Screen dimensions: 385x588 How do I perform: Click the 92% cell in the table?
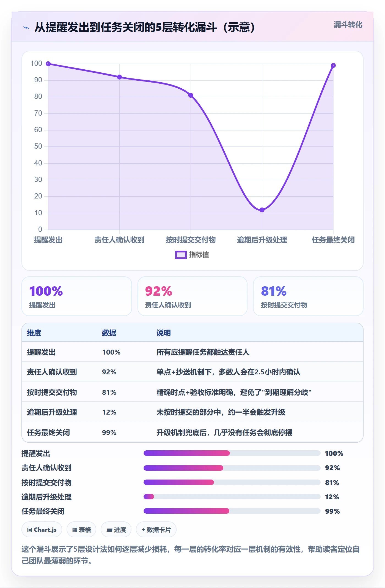109,372
